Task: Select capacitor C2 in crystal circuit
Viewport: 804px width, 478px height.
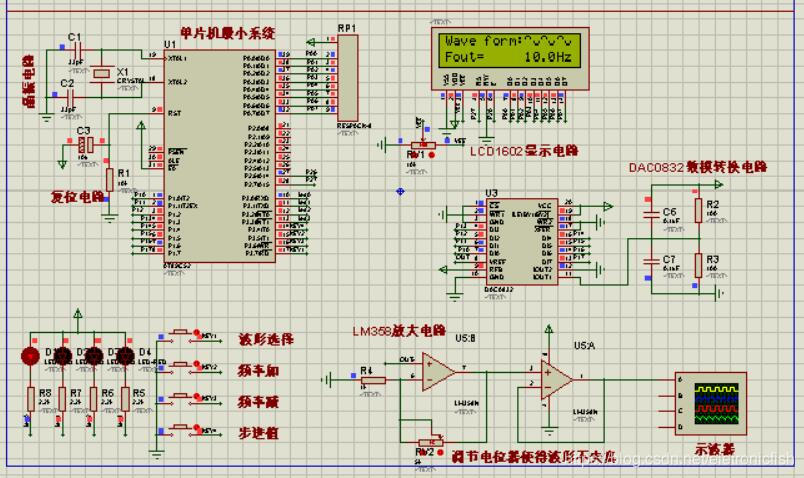Action: (x=70, y=96)
